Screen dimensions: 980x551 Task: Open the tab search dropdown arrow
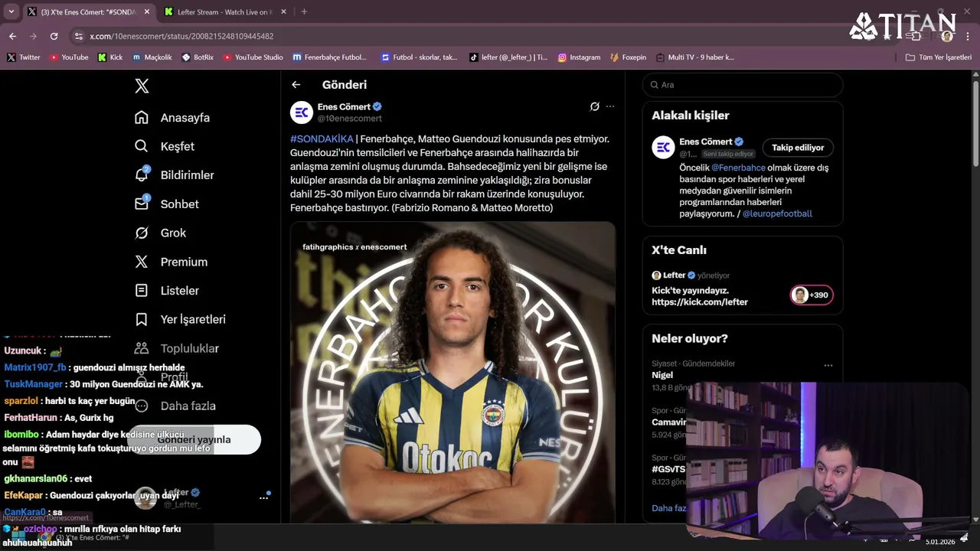[x=11, y=11]
